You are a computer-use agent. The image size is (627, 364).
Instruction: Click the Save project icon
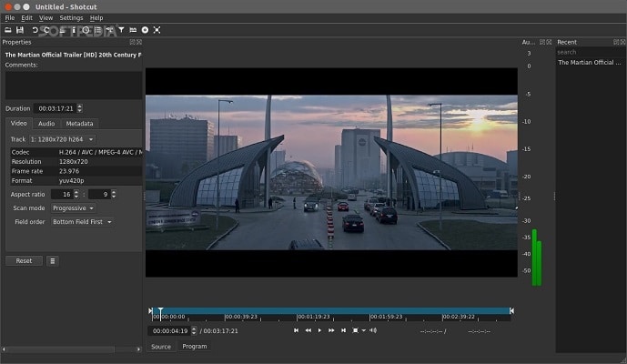[x=20, y=30]
